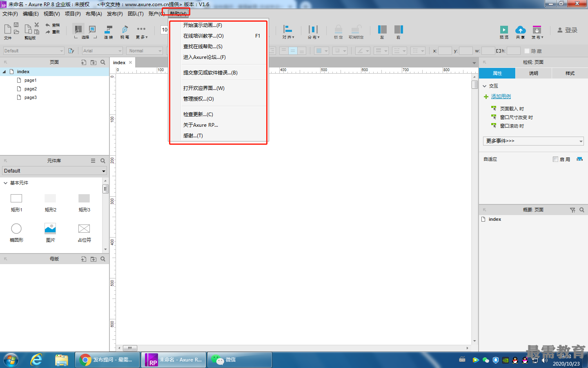The height and width of the screenshot is (368, 588).
Task: Toggle the left panels icon (左)
Action: click(382, 31)
